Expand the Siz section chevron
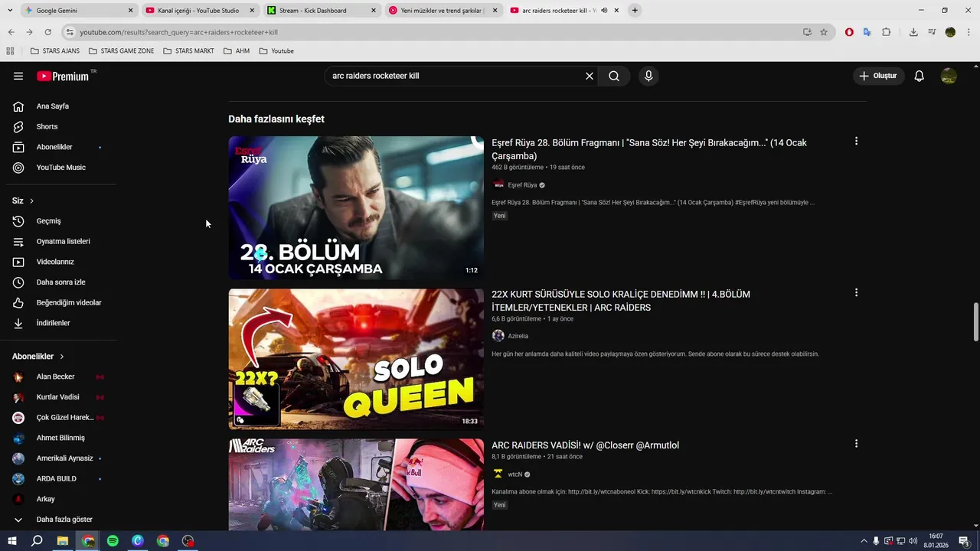 click(31, 201)
